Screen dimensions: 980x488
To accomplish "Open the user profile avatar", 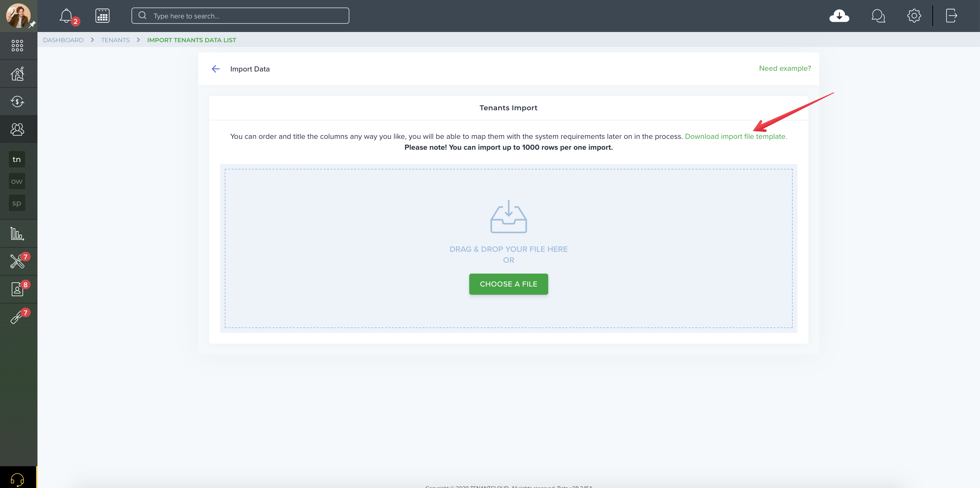I will coord(18,16).
